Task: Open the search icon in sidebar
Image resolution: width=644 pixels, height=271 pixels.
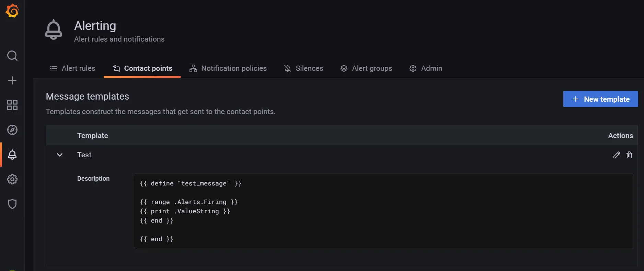Action: click(12, 56)
